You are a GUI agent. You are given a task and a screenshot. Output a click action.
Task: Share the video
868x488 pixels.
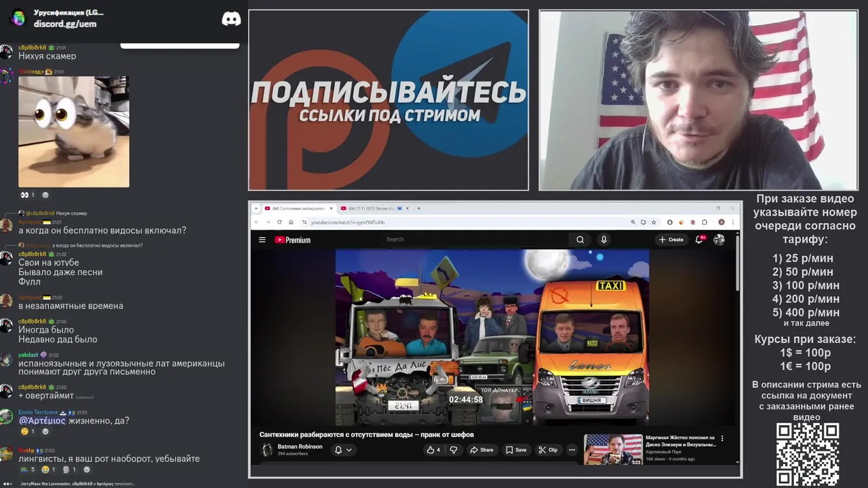point(481,450)
